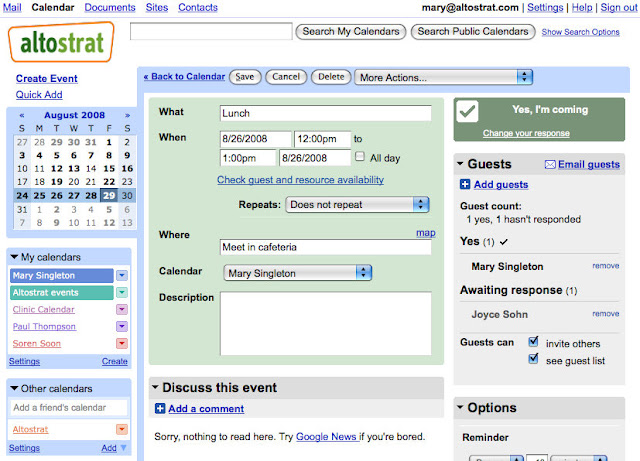Toggle the All day checkbox
This screenshot has width=640, height=461.
coord(360,156)
